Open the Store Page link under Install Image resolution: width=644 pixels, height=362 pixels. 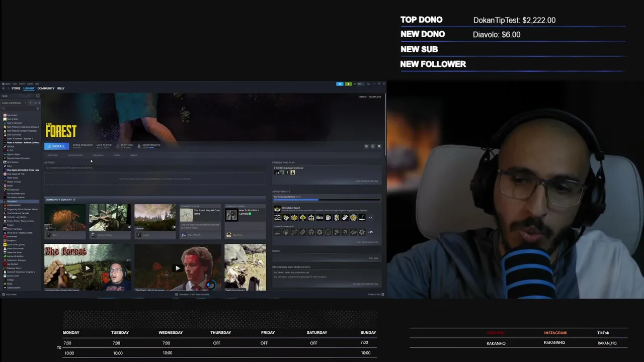coord(53,155)
